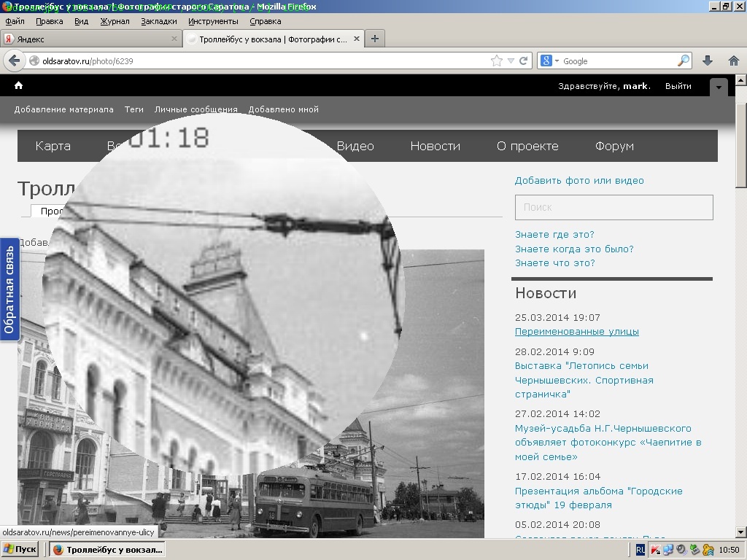Click the RU language indicator in tray
The width and height of the screenshot is (747, 560).
(x=640, y=550)
